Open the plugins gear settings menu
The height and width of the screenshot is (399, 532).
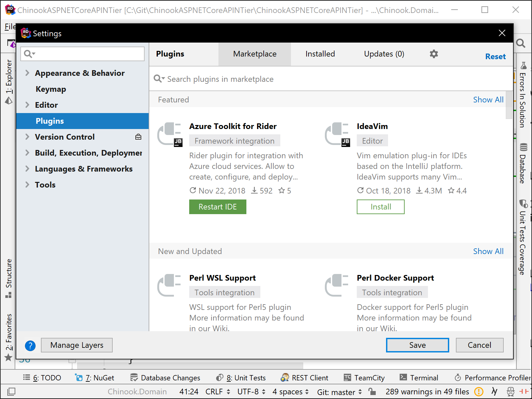pos(434,54)
